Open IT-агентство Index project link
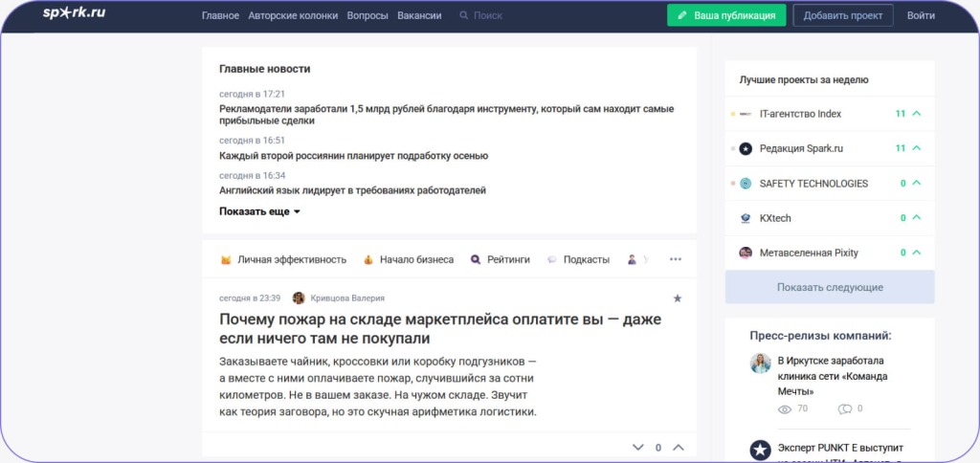The image size is (980, 463). point(801,114)
